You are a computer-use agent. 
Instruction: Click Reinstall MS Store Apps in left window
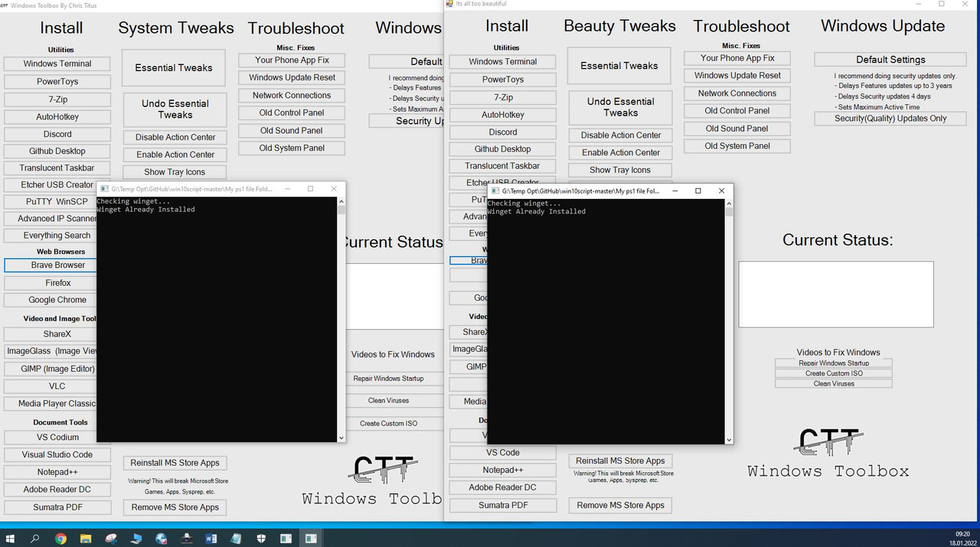click(x=175, y=463)
